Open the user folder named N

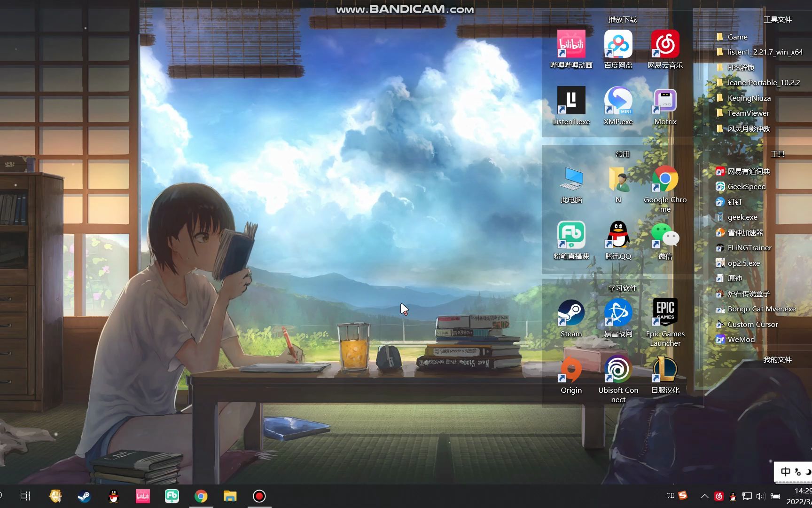pos(618,184)
